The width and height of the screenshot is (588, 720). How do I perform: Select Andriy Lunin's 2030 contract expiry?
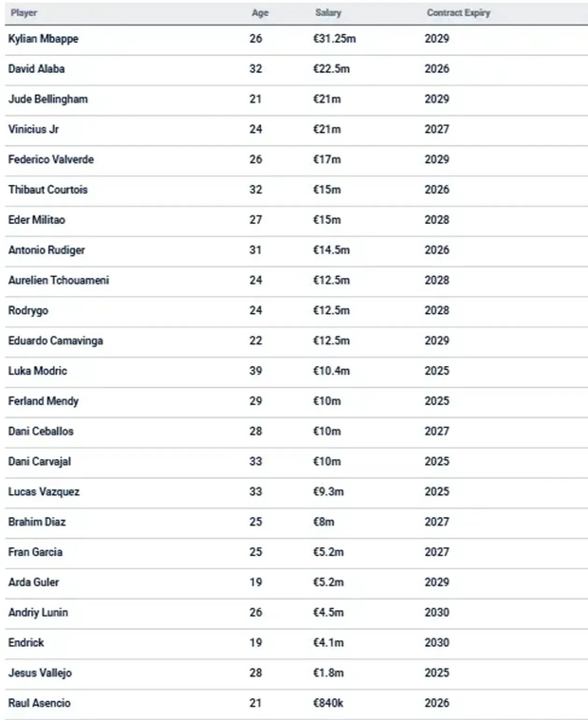coord(437,613)
